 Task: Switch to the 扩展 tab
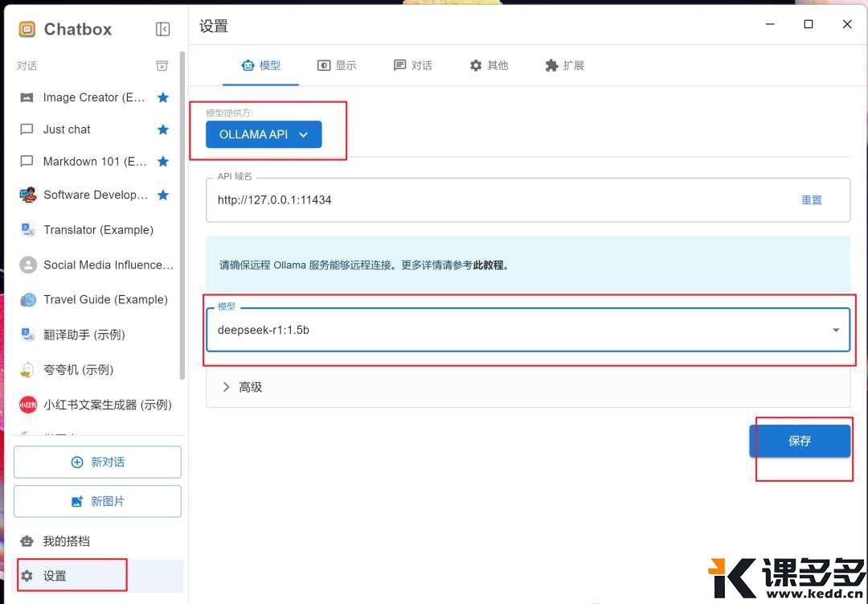coord(565,65)
